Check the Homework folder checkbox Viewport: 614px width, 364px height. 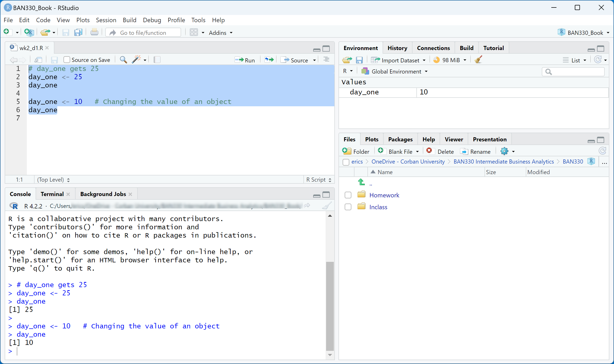[x=348, y=195]
